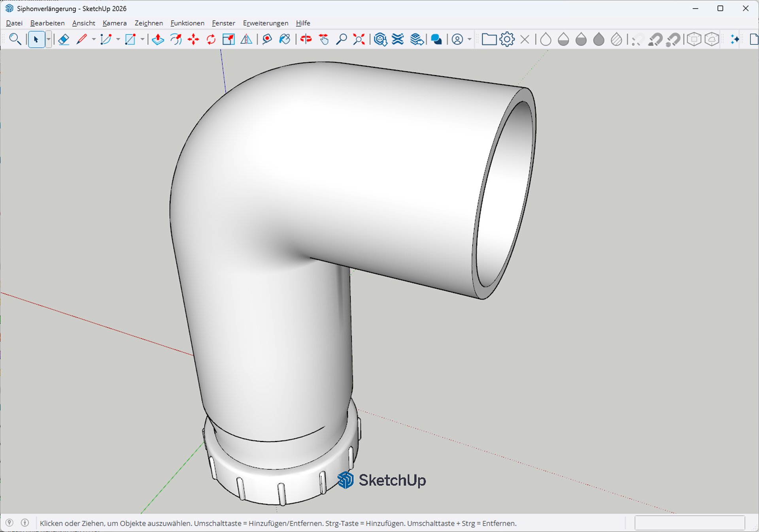This screenshot has width=759, height=532.
Task: Open the Fenster menu
Action: 223,23
